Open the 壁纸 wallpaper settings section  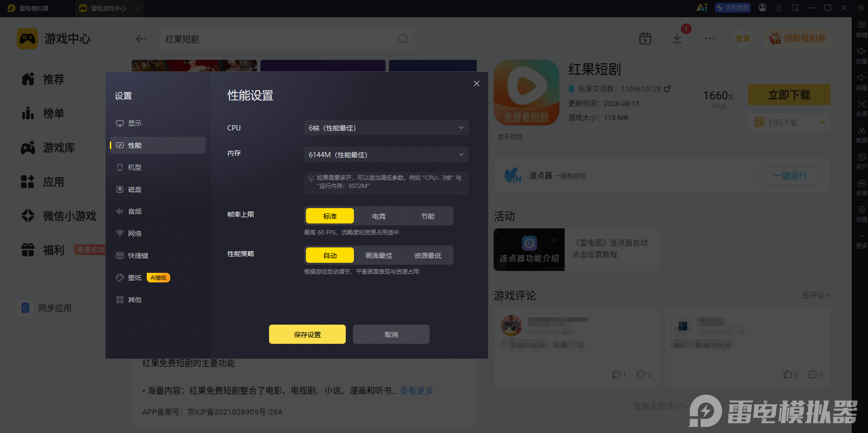pyautogui.click(x=129, y=278)
